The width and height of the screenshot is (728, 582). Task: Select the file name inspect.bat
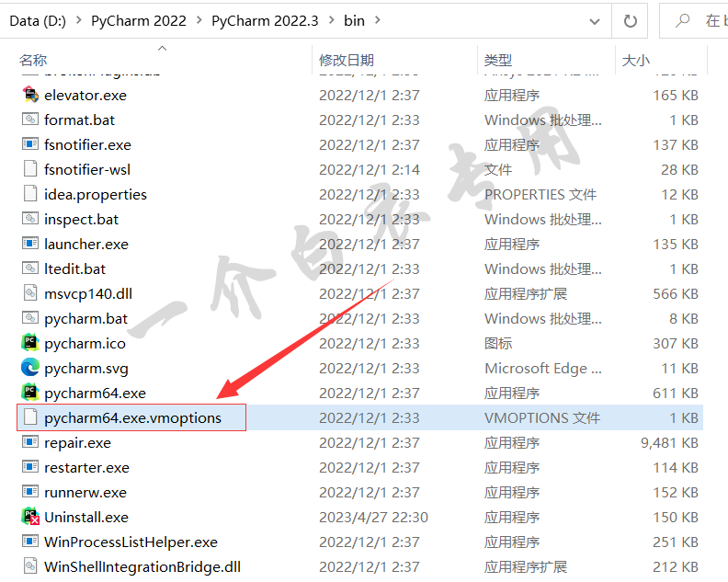[x=81, y=219]
